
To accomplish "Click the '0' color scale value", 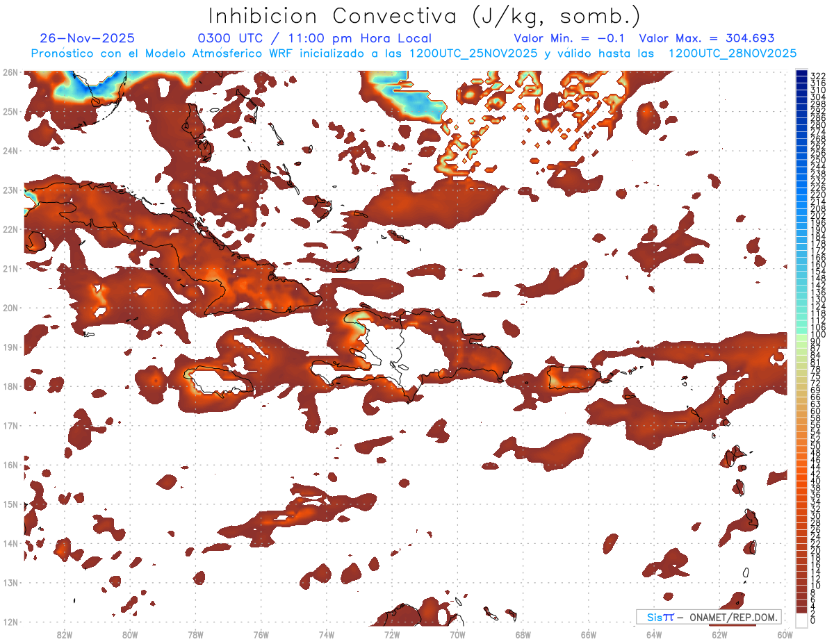I will coord(814,620).
